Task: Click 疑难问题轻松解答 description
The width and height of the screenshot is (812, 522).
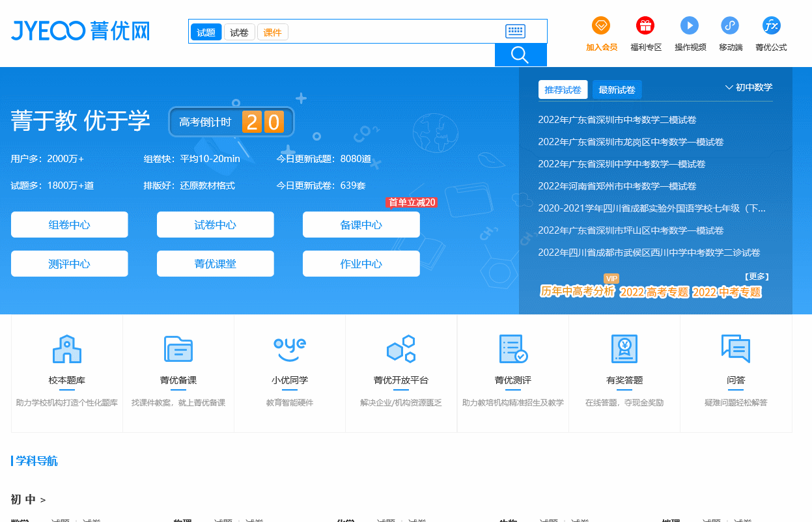Action: 736,403
